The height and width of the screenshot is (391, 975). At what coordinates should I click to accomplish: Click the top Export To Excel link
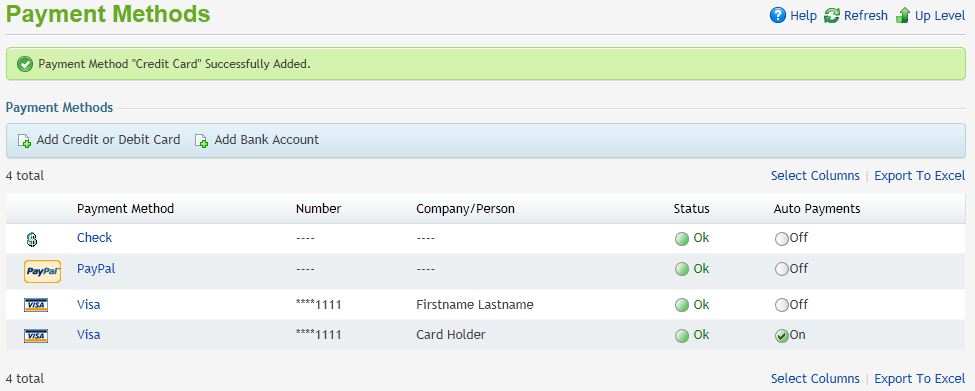(x=920, y=176)
